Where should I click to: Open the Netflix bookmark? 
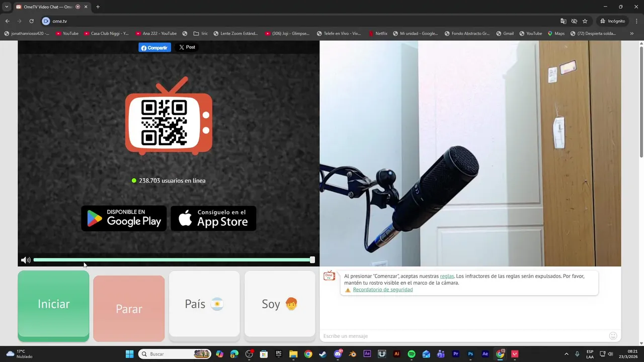(x=377, y=34)
